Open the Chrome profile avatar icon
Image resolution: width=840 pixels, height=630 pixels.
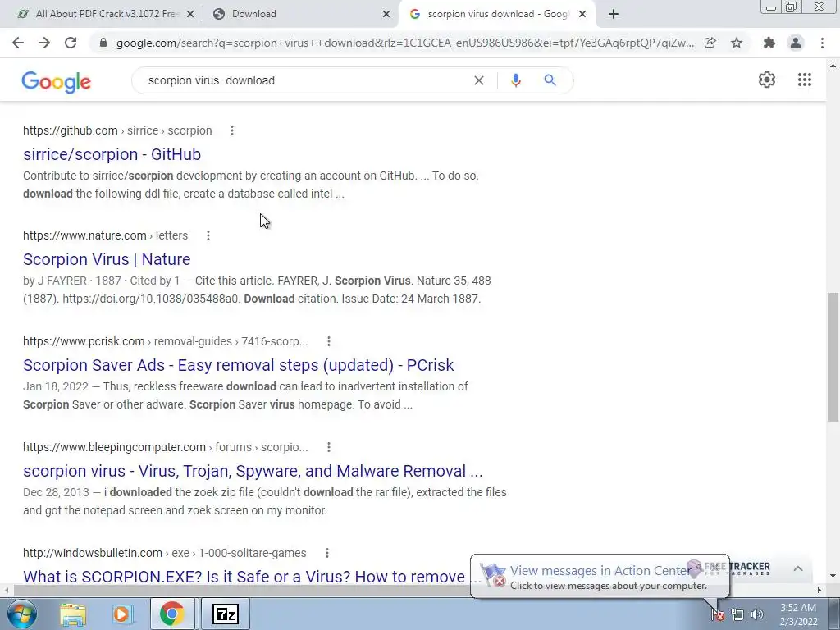[x=796, y=43]
